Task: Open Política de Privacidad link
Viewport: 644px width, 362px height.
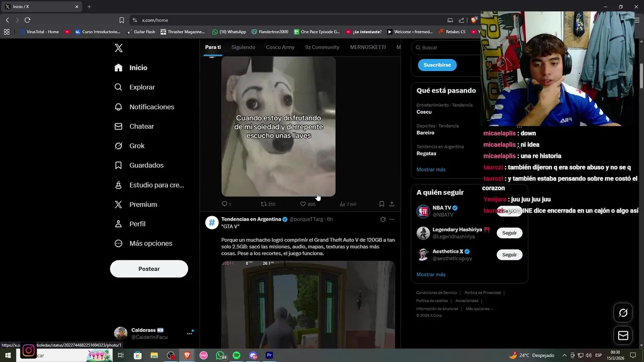Action: coord(482,293)
